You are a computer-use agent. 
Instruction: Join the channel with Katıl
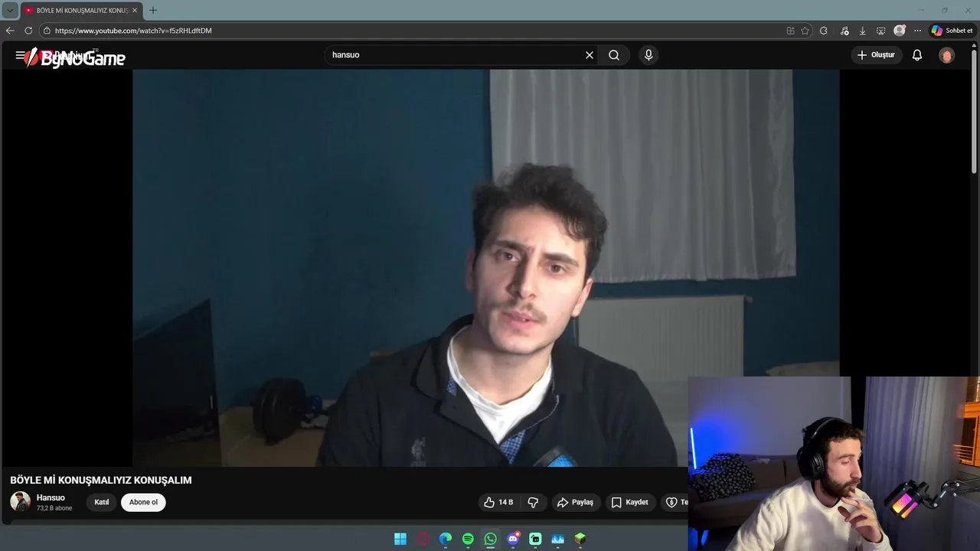[x=102, y=502]
